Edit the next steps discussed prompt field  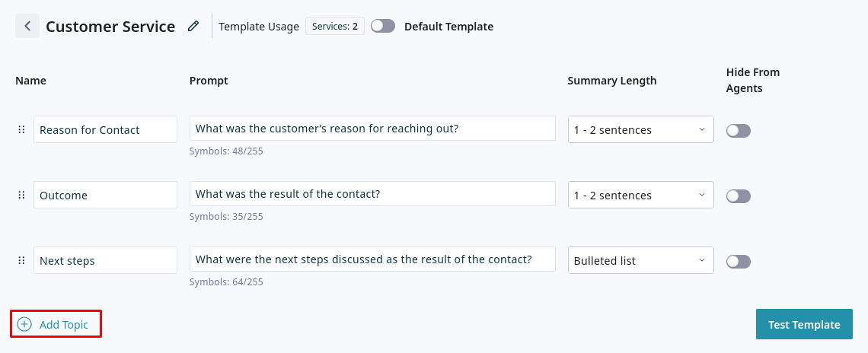click(x=372, y=259)
